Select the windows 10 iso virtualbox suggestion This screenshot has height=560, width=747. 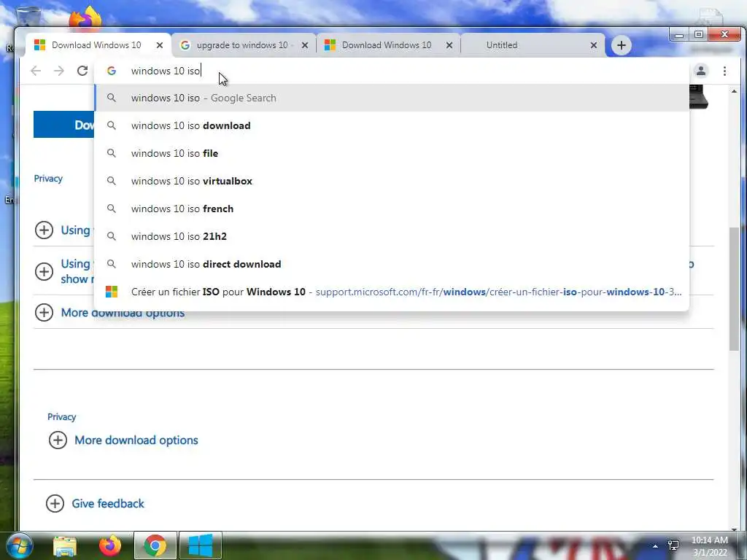[x=392, y=181]
